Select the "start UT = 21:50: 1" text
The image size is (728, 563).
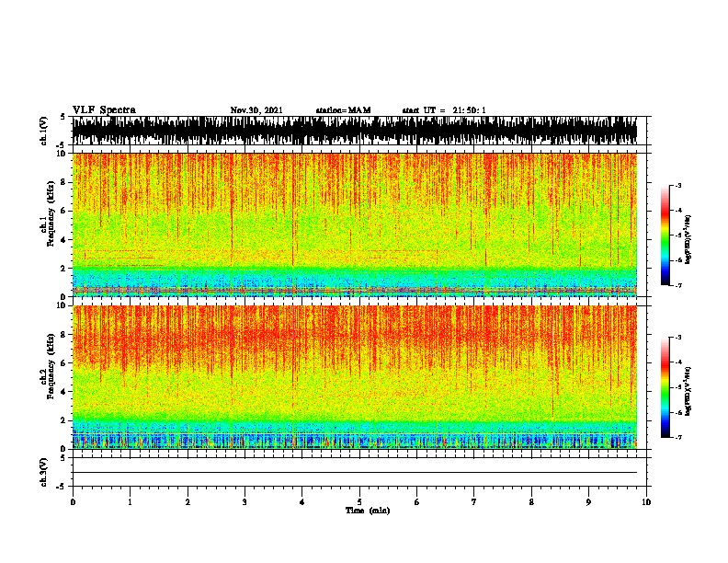pyautogui.click(x=444, y=110)
